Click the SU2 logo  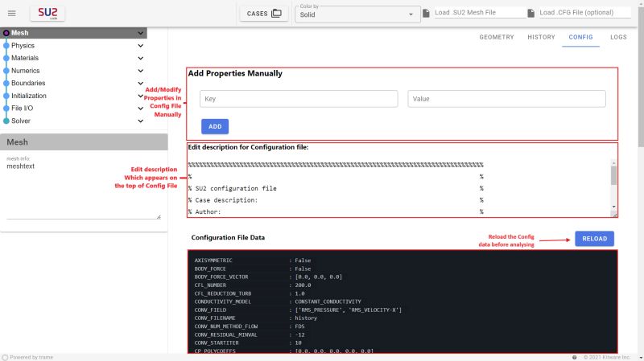coord(47,13)
